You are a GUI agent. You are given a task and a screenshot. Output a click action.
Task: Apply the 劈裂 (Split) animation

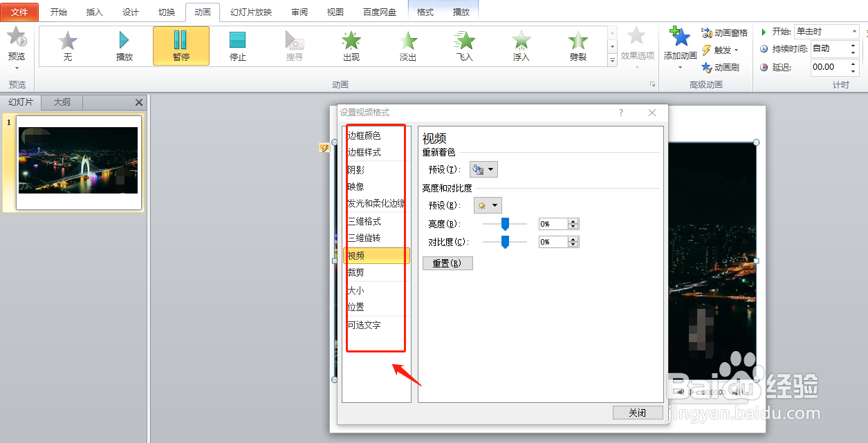pyautogui.click(x=578, y=46)
